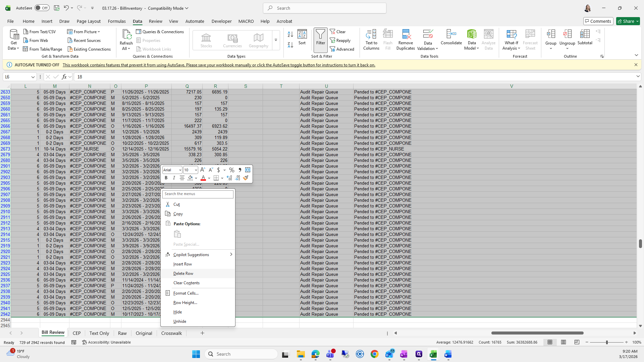This screenshot has height=362, width=644.
Task: Toggle the AutoSave switch
Action: [42, 8]
